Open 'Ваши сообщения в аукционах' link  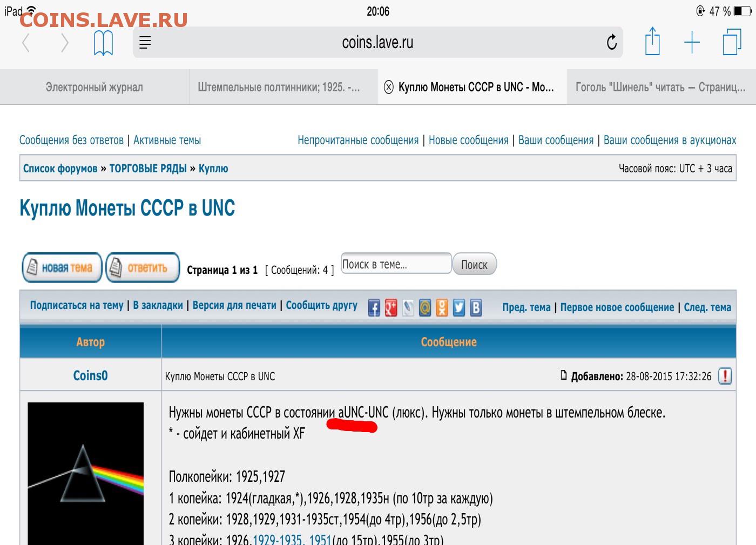click(670, 140)
